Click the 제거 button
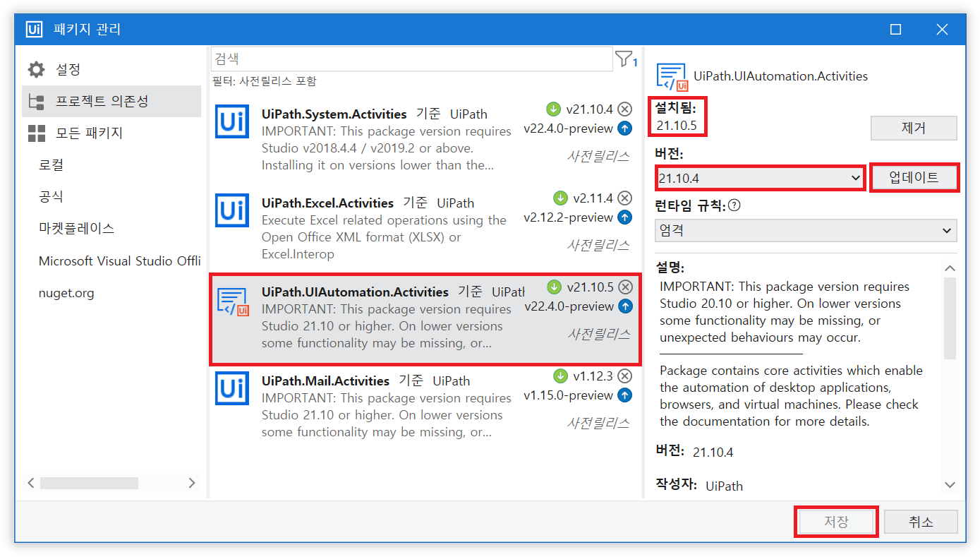The height and width of the screenshot is (557, 980). click(x=914, y=128)
